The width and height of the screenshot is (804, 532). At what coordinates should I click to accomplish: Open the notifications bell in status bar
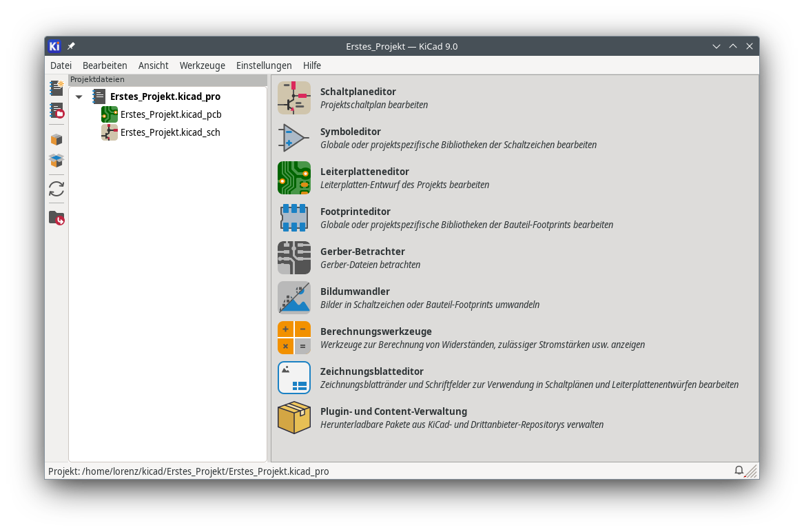(739, 471)
